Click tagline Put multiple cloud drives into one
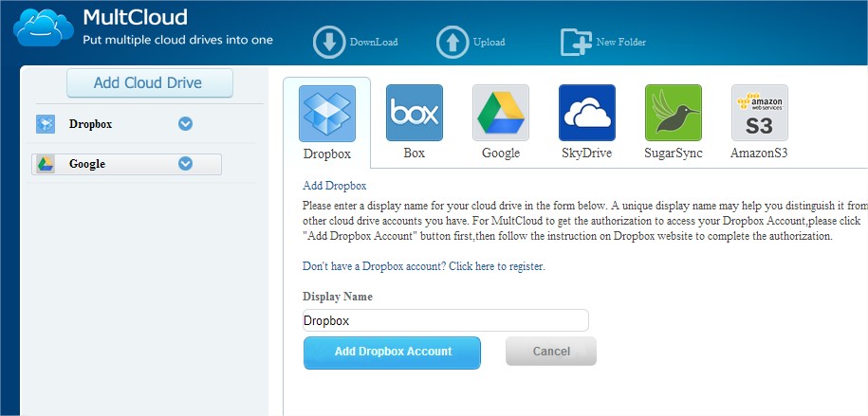 point(177,40)
